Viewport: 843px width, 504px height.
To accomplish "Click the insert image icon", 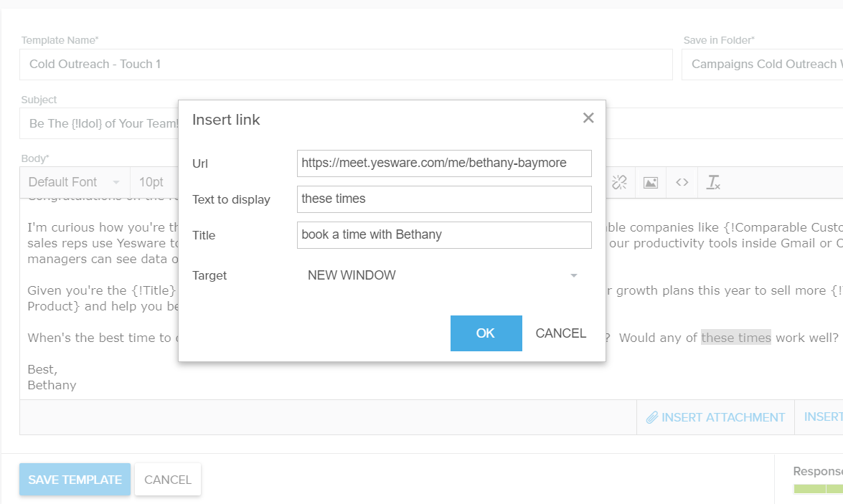I will coord(650,183).
